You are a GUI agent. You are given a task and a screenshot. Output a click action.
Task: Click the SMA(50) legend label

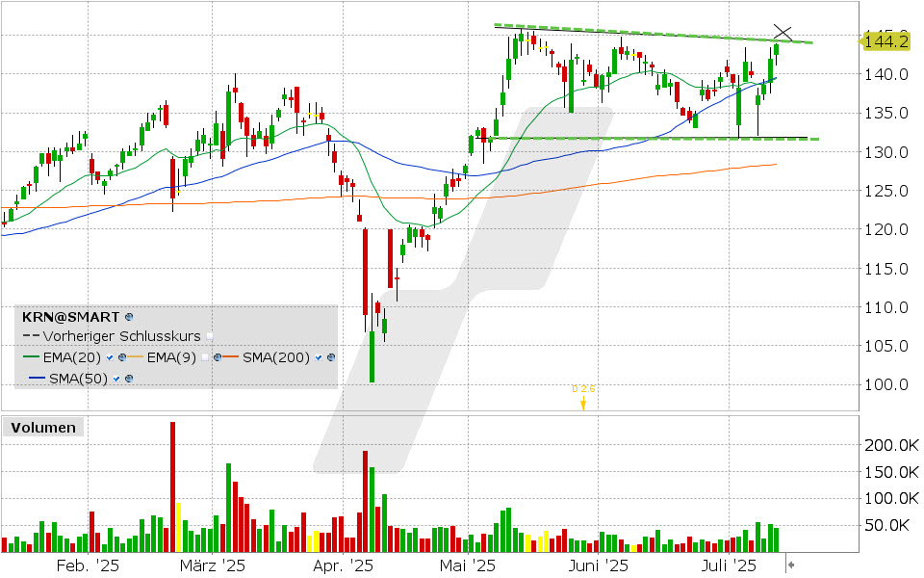pos(78,379)
